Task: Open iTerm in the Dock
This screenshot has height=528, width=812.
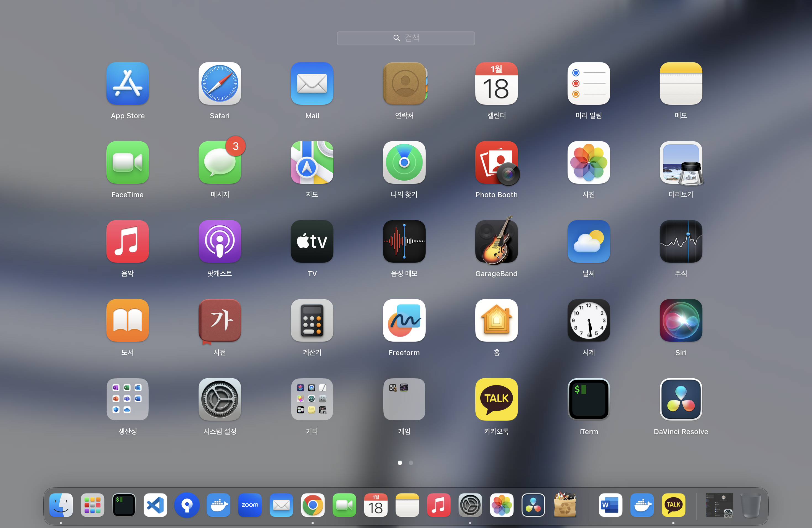Action: [x=124, y=505]
